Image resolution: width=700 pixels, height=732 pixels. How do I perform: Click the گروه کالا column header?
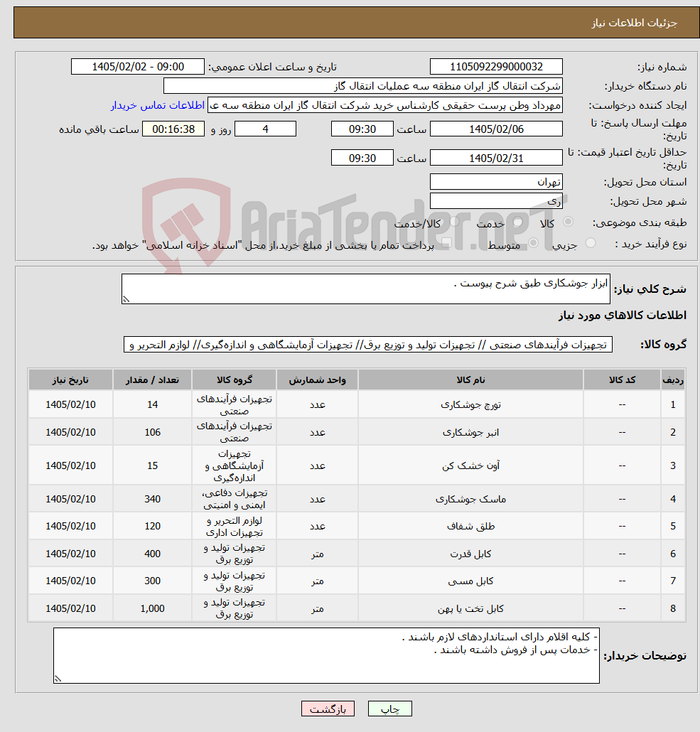coord(235,380)
